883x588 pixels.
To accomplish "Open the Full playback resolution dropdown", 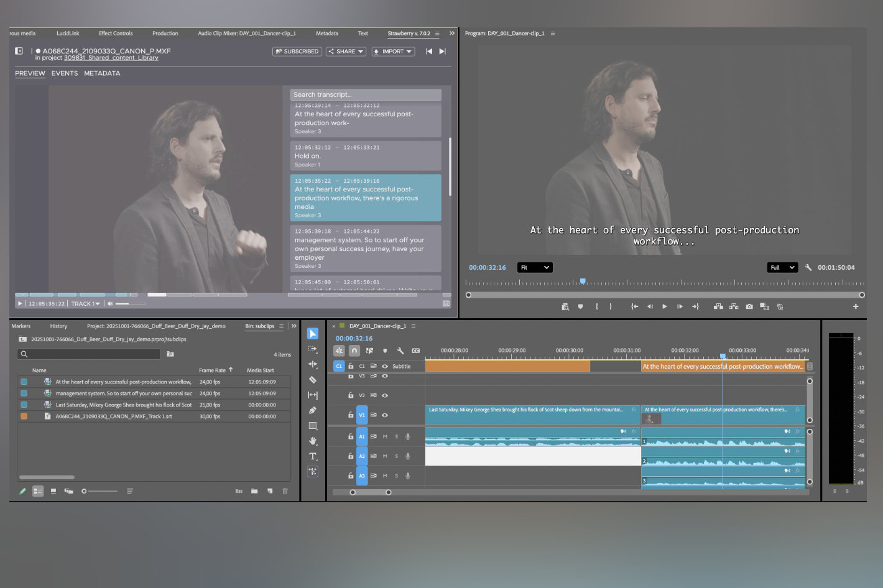I will 782,267.
